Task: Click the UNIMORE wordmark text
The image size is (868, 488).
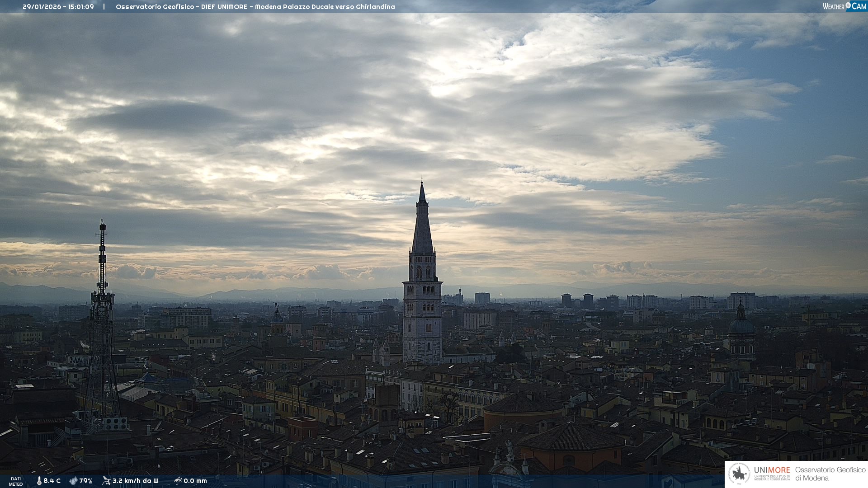Action: [x=772, y=470]
